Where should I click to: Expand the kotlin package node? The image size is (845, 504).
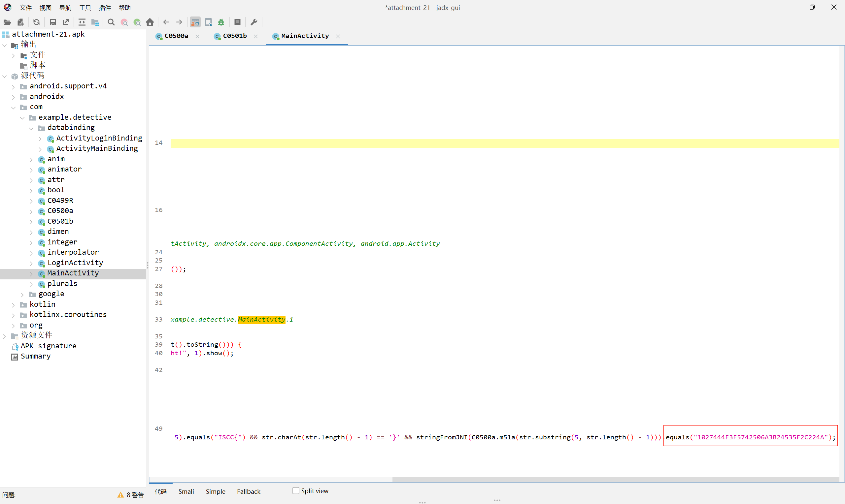[x=13, y=305]
